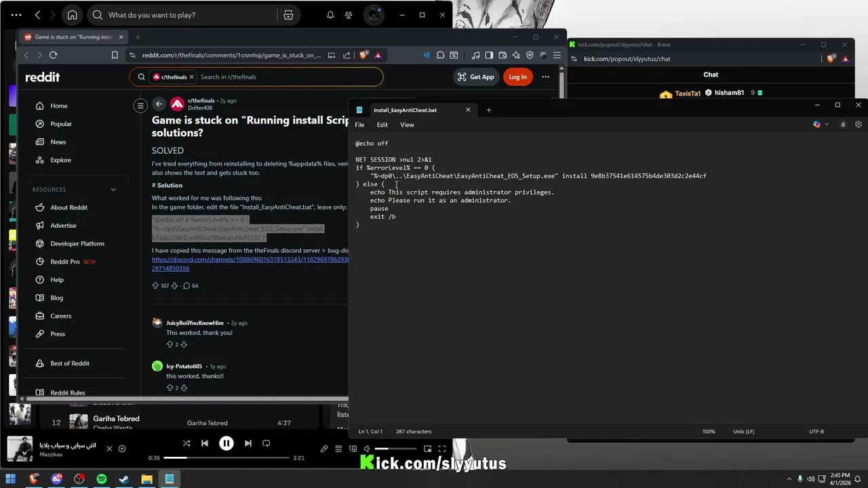The height and width of the screenshot is (488, 868).
Task: Adjust the Spotify volume slider
Action: pyautogui.click(x=396, y=449)
